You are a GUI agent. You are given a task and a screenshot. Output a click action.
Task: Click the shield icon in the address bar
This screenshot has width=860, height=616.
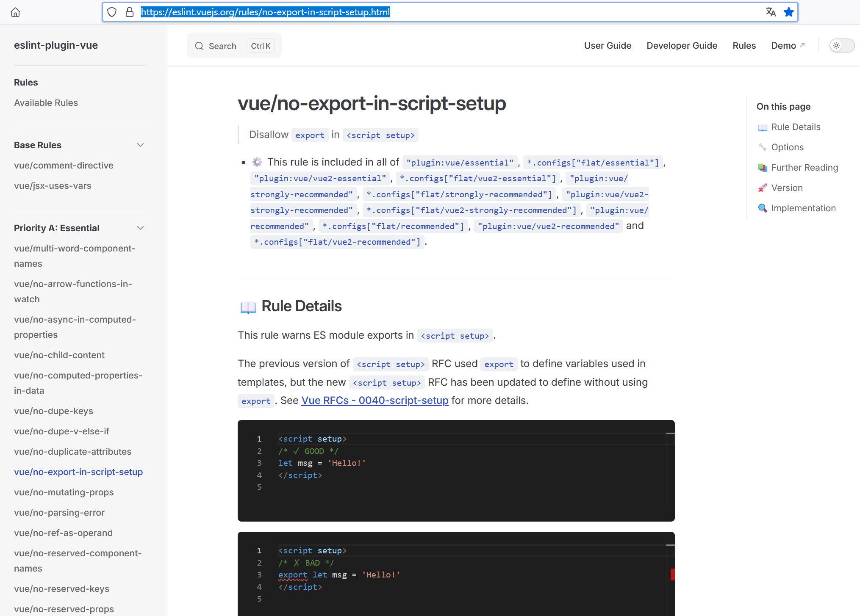pos(111,12)
